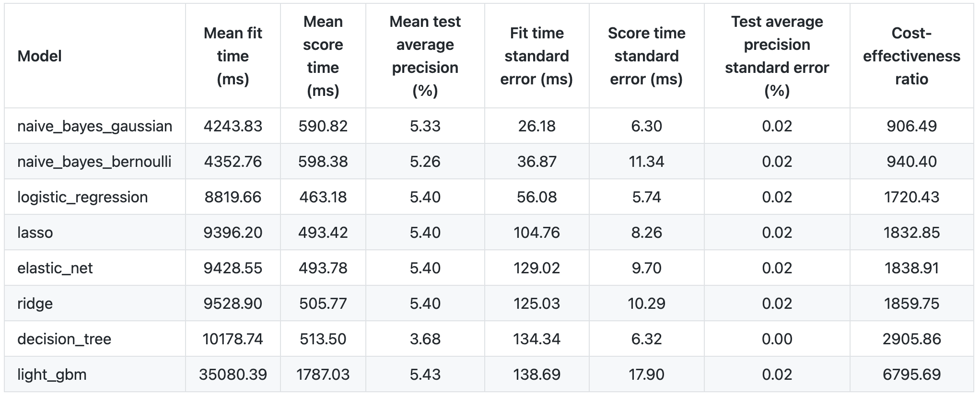
Task: Click the Mean fit time header
Action: click(x=233, y=56)
